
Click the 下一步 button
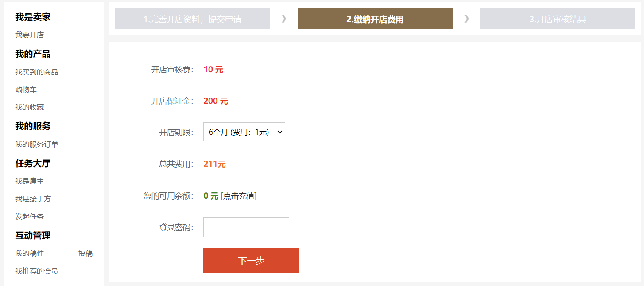click(x=251, y=260)
